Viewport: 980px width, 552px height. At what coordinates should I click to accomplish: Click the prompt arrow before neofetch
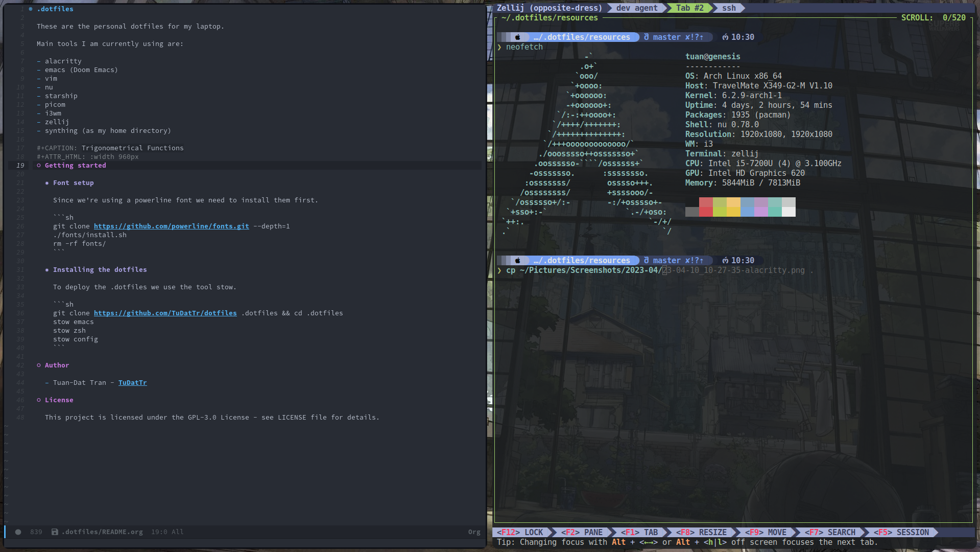[x=499, y=47]
